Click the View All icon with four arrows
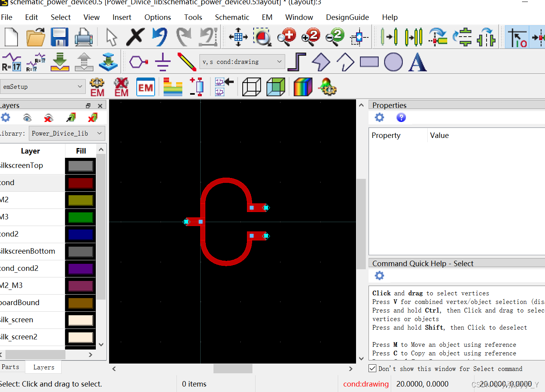545x392 pixels. click(x=238, y=37)
